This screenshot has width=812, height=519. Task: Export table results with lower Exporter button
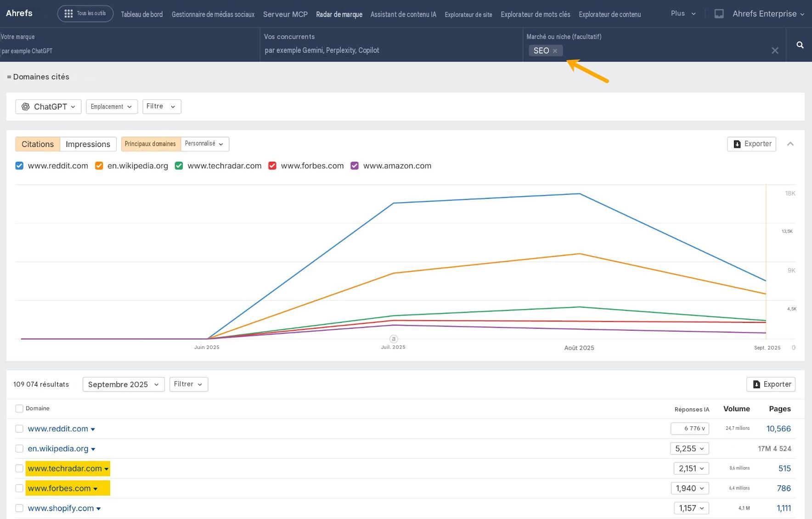pyautogui.click(x=771, y=384)
